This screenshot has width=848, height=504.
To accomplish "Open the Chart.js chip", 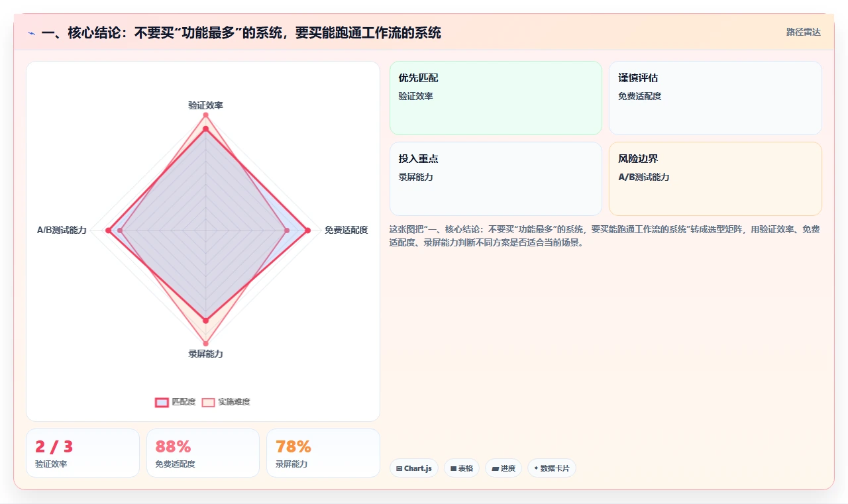I will tap(414, 468).
